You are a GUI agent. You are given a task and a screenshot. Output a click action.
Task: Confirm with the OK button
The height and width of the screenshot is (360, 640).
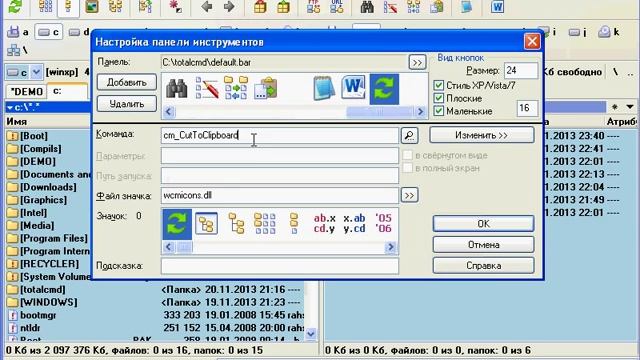click(x=483, y=224)
